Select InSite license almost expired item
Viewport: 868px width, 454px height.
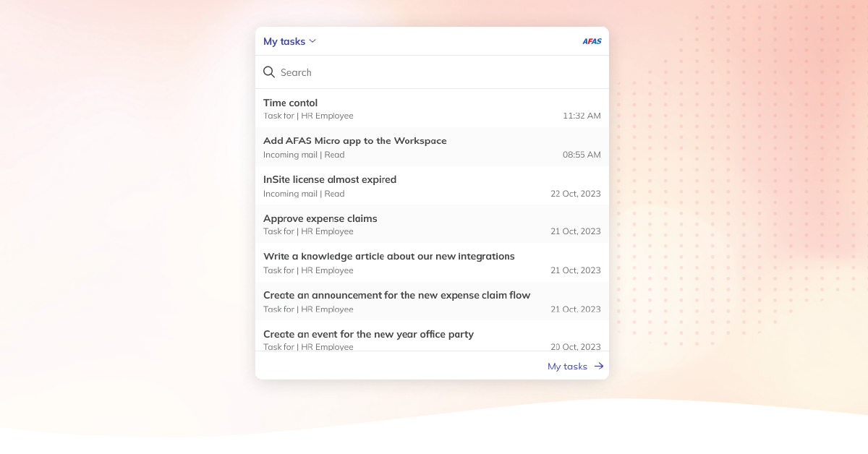[x=330, y=179]
